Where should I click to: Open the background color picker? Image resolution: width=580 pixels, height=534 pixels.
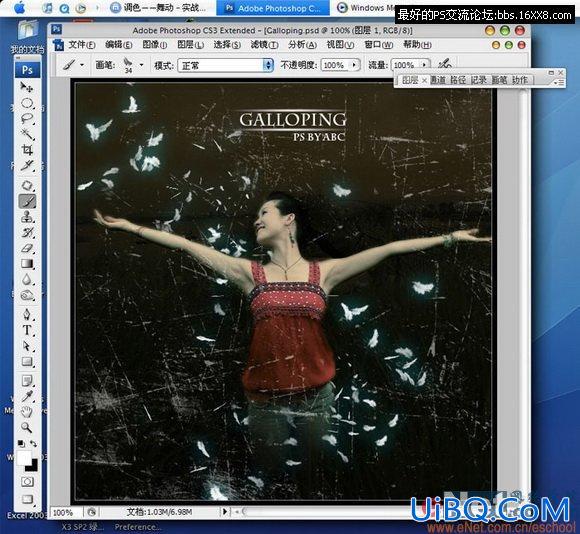(x=33, y=467)
